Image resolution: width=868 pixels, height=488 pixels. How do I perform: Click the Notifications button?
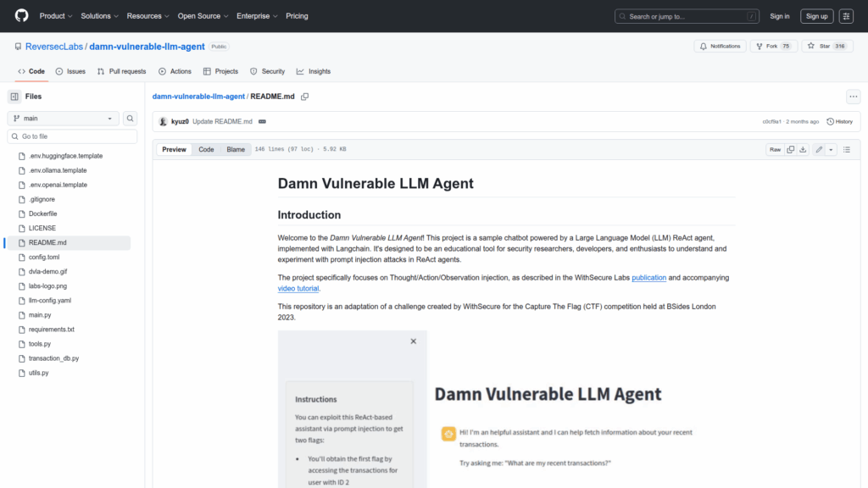point(721,47)
